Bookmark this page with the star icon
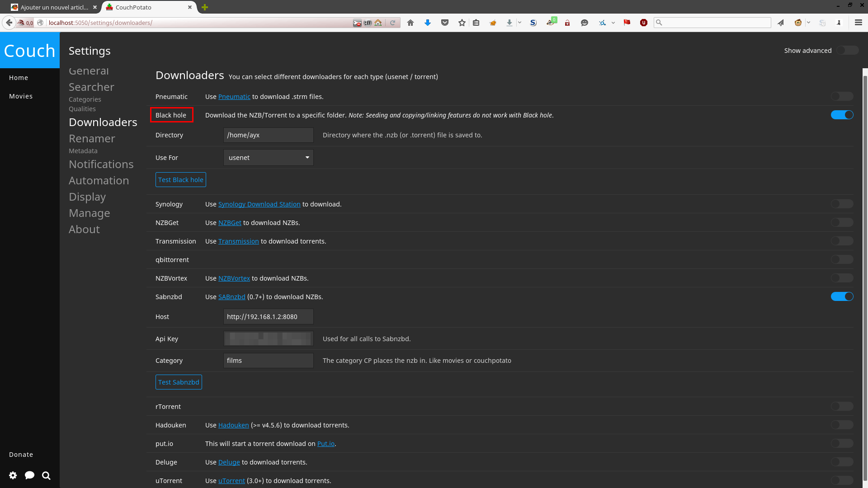This screenshot has width=868, height=488. [462, 23]
